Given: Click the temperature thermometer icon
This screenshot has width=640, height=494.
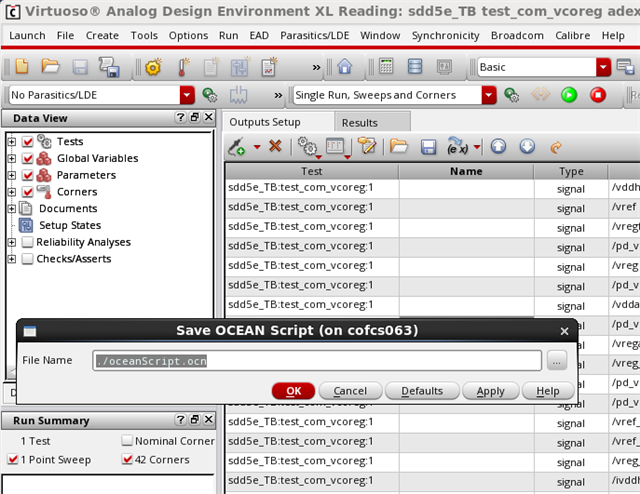Looking at the screenshot, I should (183, 67).
